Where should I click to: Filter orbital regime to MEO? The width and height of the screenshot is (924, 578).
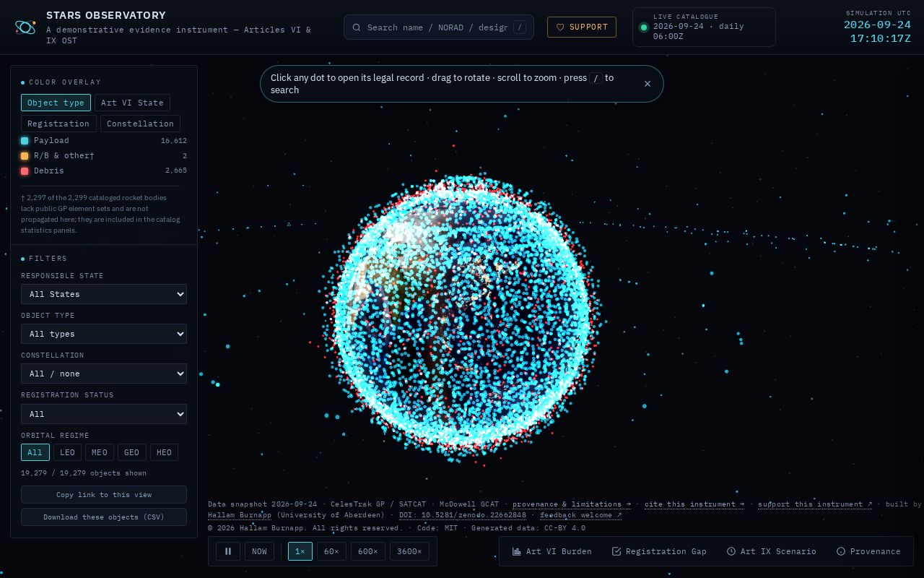(x=100, y=452)
